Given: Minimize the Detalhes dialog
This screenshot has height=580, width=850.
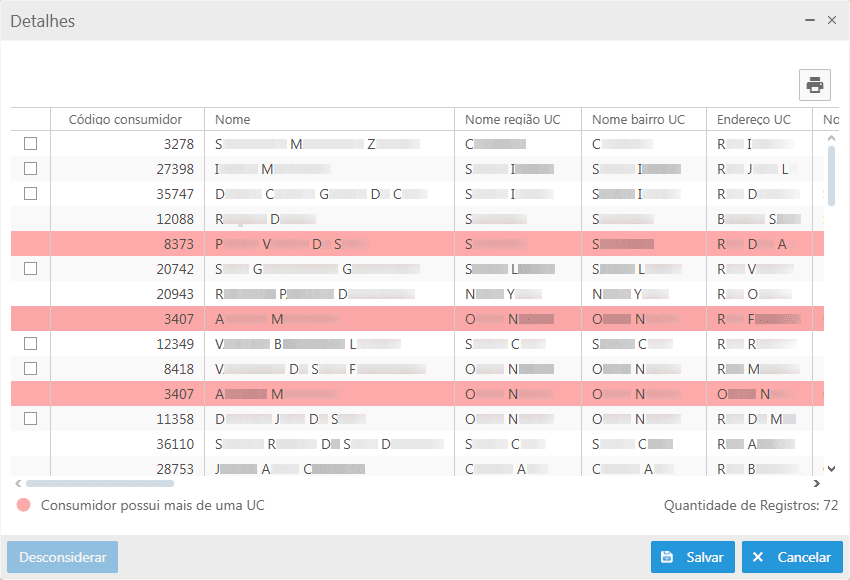Looking at the screenshot, I should (809, 20).
